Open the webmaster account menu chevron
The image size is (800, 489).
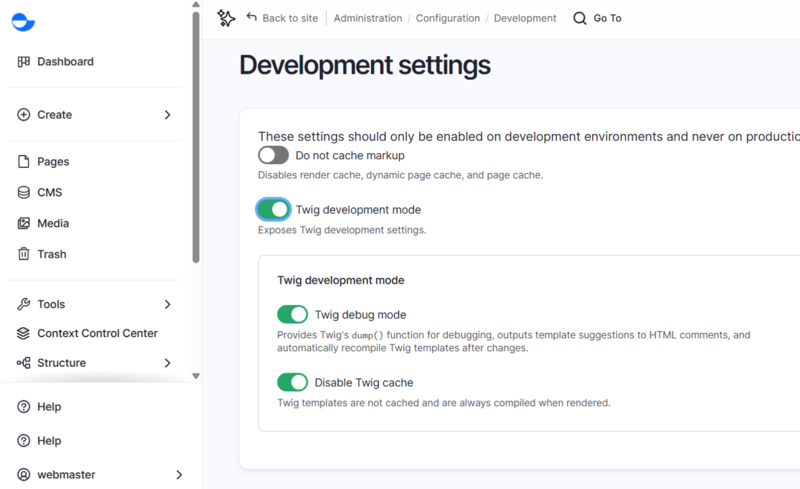click(x=179, y=475)
